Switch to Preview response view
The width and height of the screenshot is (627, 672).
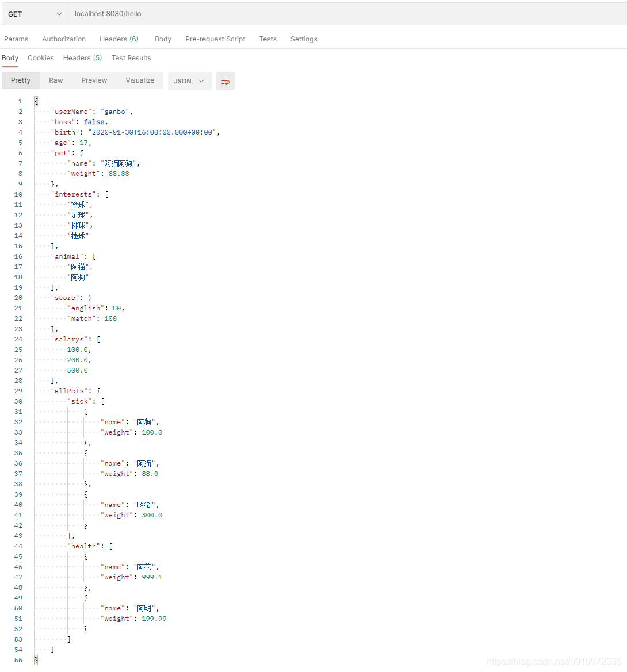[94, 80]
